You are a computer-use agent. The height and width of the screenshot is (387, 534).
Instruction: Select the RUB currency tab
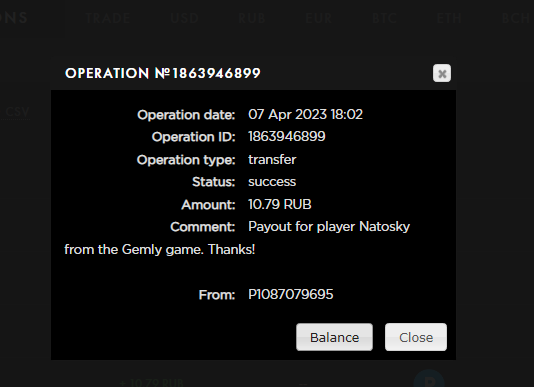coord(252,18)
